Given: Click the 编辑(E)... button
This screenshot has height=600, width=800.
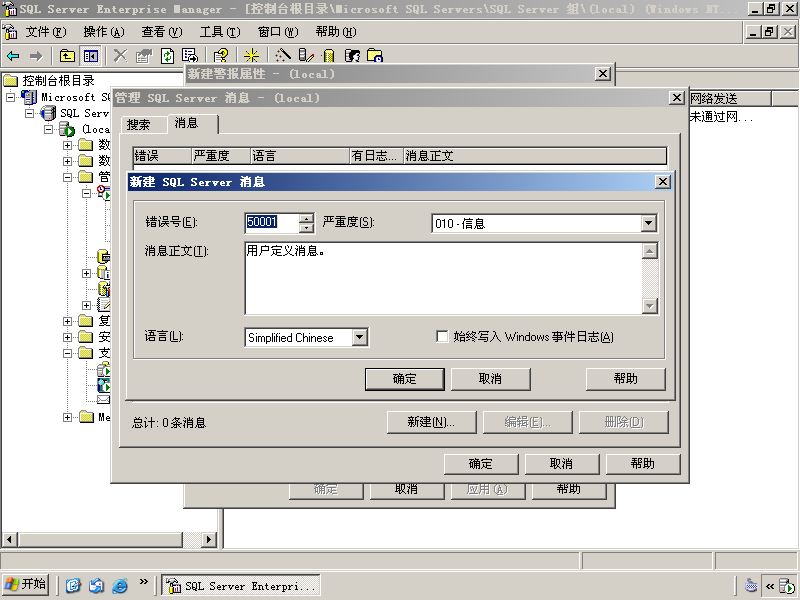Looking at the screenshot, I should [x=528, y=422].
